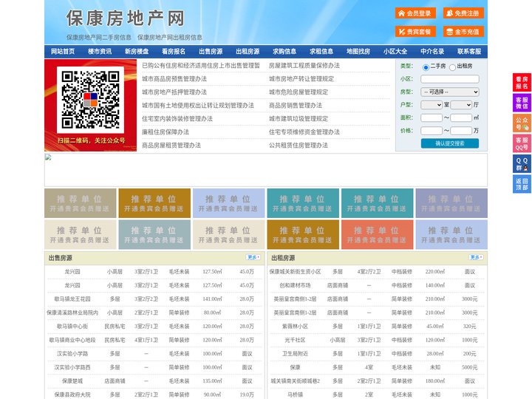Open the 厅 hall count dropdown
The width and height of the screenshot is (532, 399).
coord(461,105)
